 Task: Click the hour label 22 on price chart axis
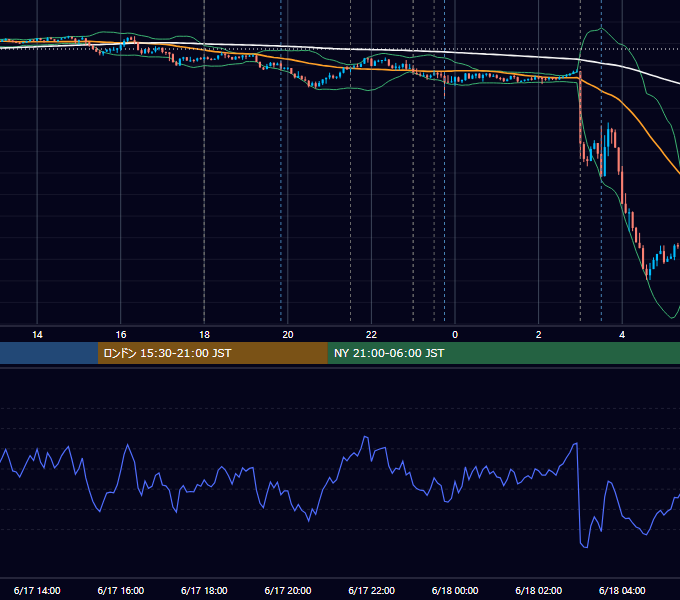point(371,335)
